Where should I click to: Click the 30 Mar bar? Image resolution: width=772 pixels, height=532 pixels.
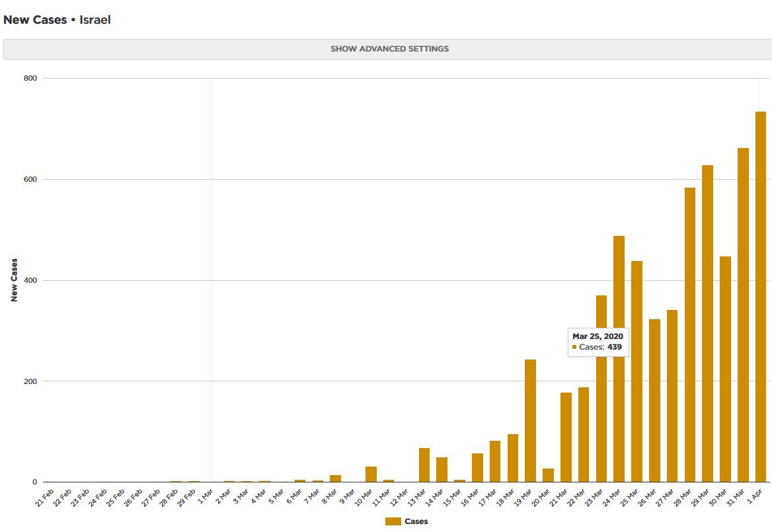click(x=725, y=369)
